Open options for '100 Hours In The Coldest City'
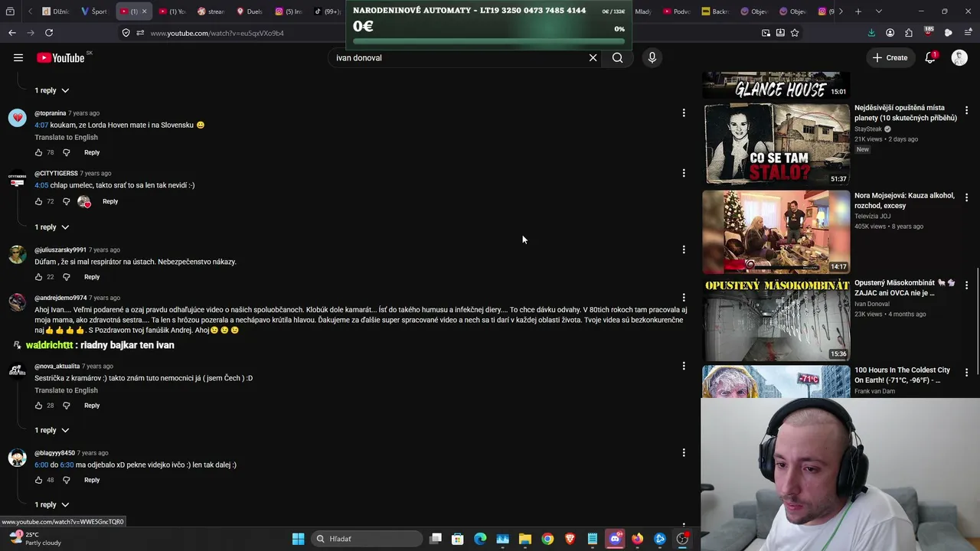 [x=966, y=373]
